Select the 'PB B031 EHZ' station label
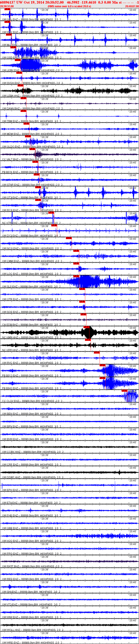This screenshot has width=139, height=644. coord(10,172)
